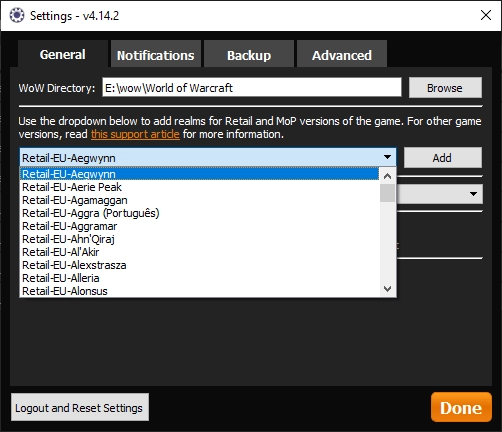This screenshot has width=502, height=432.
Task: Switch to the Notifications tab
Action: click(x=156, y=54)
